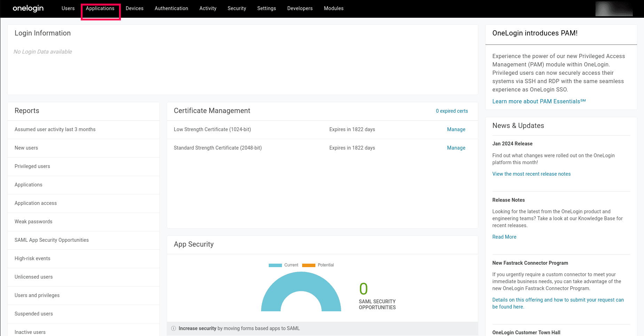The height and width of the screenshot is (336, 644).
Task: Open the Settings menu
Action: click(x=266, y=8)
